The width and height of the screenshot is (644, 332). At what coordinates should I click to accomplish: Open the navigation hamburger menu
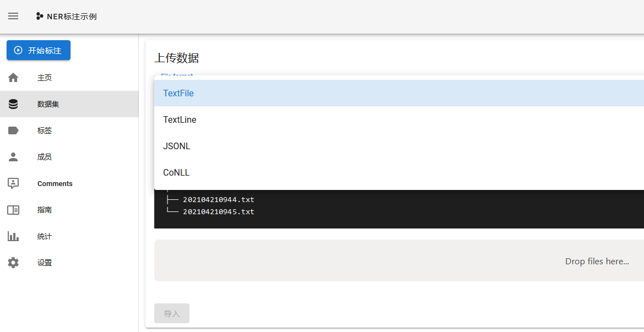[x=13, y=16]
